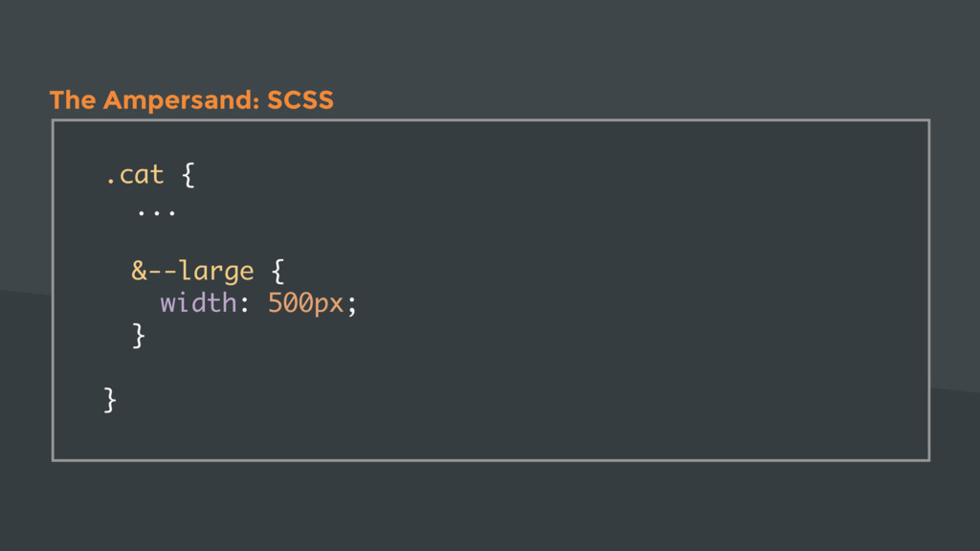Click the colon after width
Viewport: 980px width, 551px height.
(x=244, y=305)
